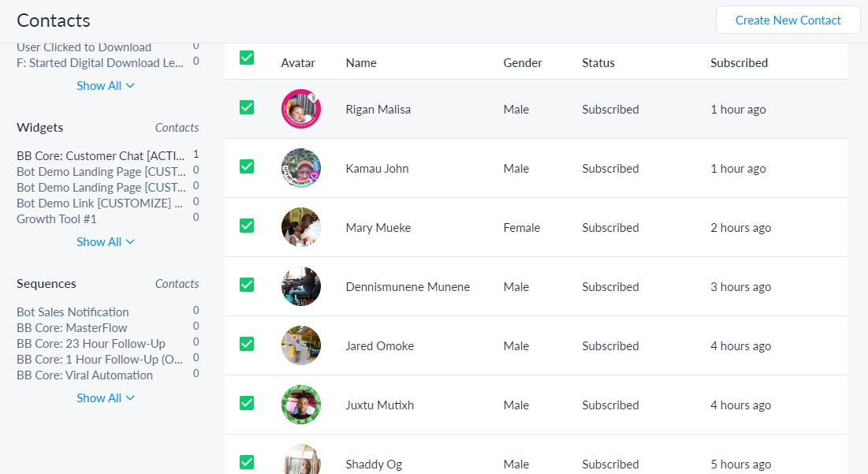
Task: Deselect Juxtu Mutixh's checkbox
Action: (247, 405)
